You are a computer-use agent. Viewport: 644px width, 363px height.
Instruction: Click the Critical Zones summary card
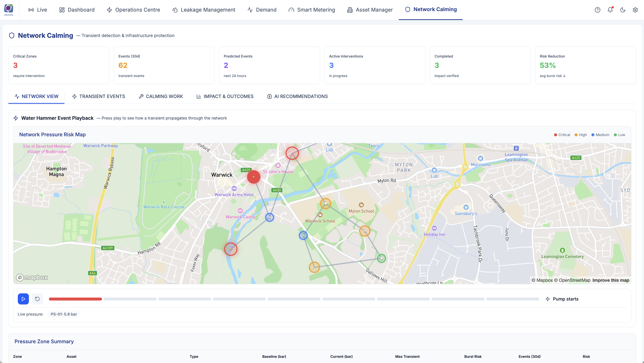(x=59, y=65)
